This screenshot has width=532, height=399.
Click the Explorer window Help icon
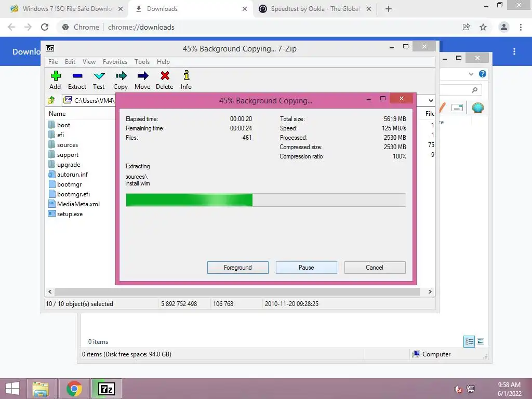pos(483,74)
